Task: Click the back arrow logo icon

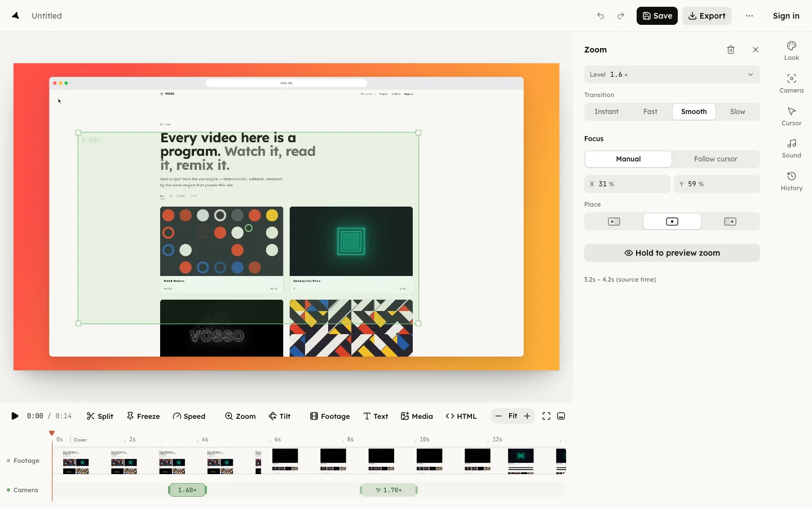Action: click(16, 16)
